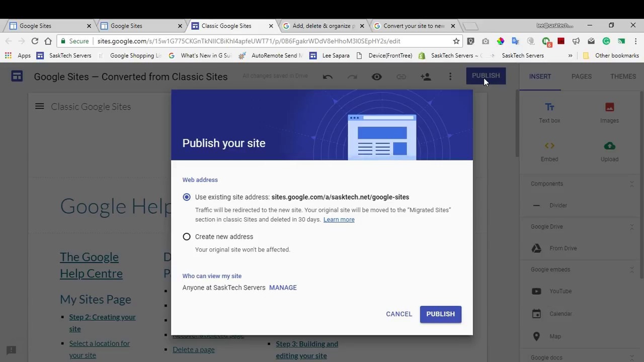Collapse the Google Drive section
This screenshot has width=644, height=362.
click(632, 227)
